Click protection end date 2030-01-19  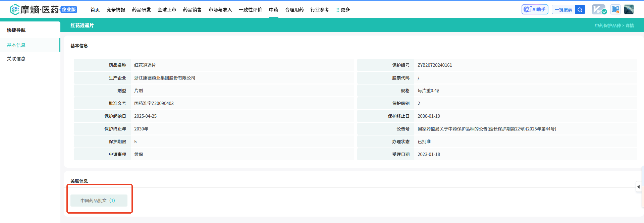(429, 116)
